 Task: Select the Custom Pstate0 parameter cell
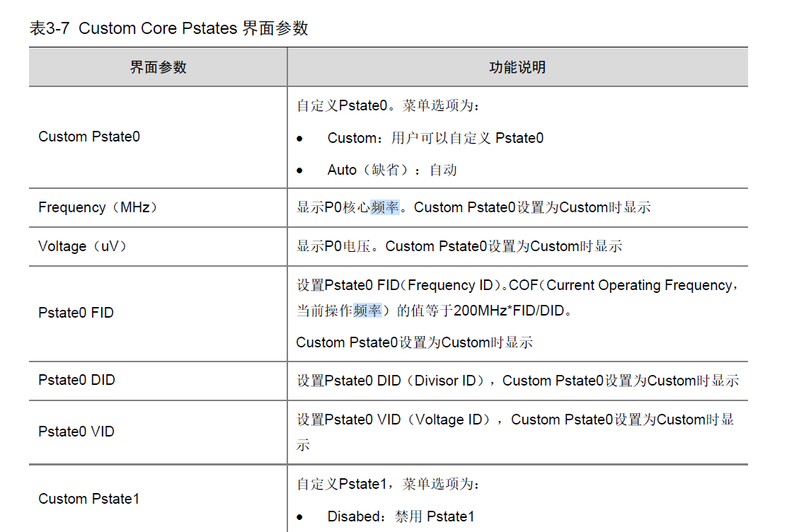tap(89, 137)
